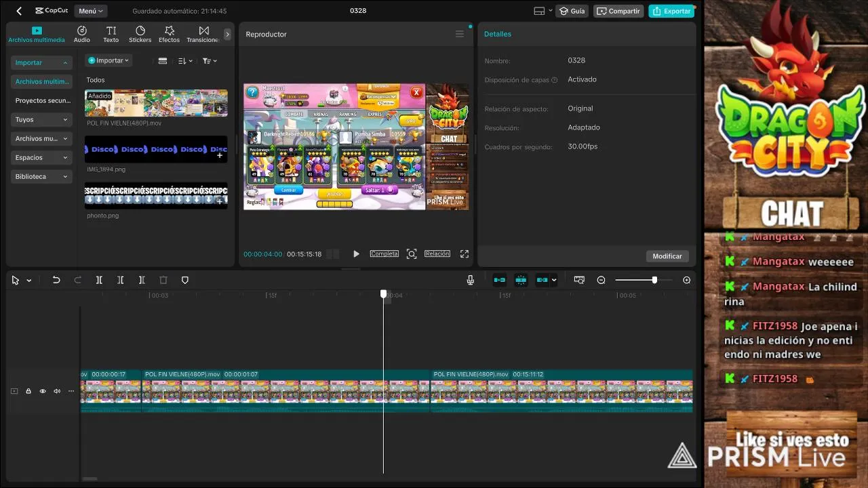Click the Exportar button
Screen dimensions: 868x488
coord(671,11)
